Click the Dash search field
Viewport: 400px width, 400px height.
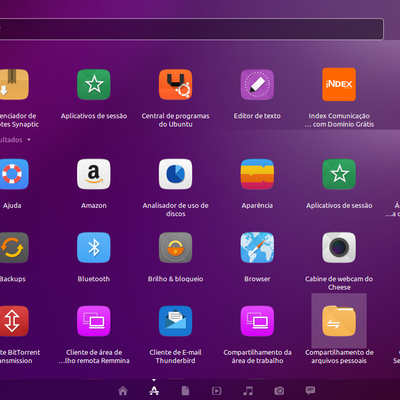click(x=192, y=29)
